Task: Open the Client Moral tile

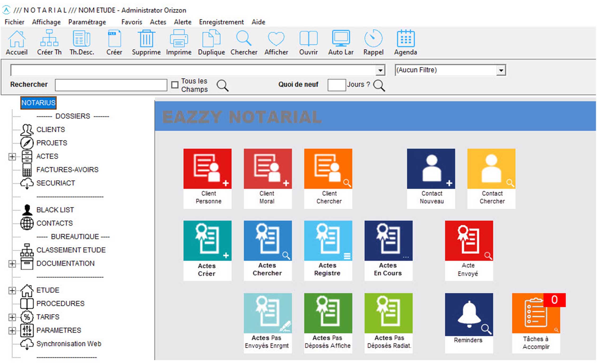Action: (x=268, y=178)
